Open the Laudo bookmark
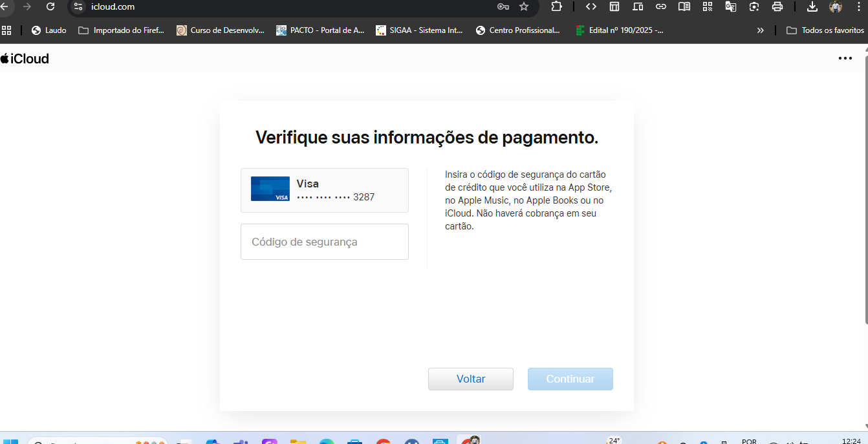 (x=49, y=30)
